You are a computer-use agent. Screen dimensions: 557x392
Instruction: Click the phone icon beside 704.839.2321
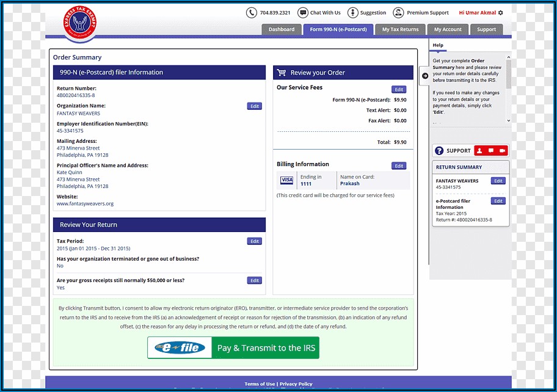tap(252, 13)
